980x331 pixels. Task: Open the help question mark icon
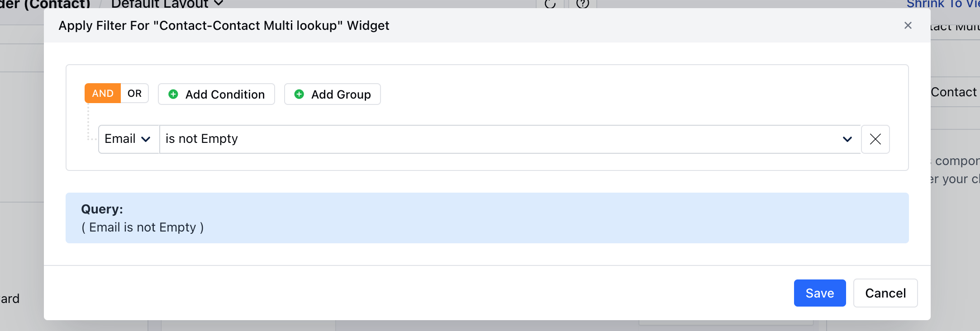click(x=583, y=4)
